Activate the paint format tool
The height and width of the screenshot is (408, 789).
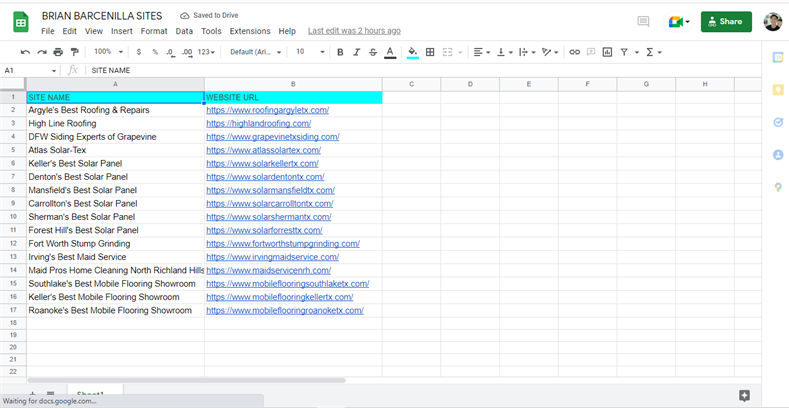74,52
